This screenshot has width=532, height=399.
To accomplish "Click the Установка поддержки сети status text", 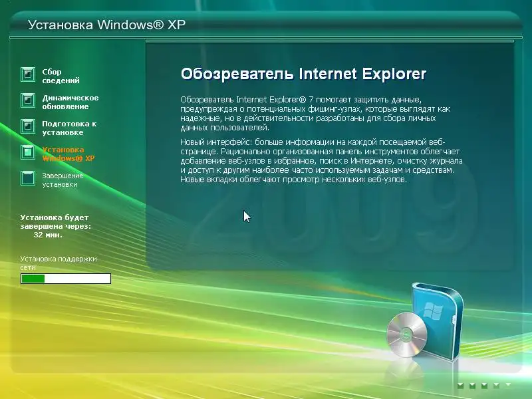I will point(59,263).
